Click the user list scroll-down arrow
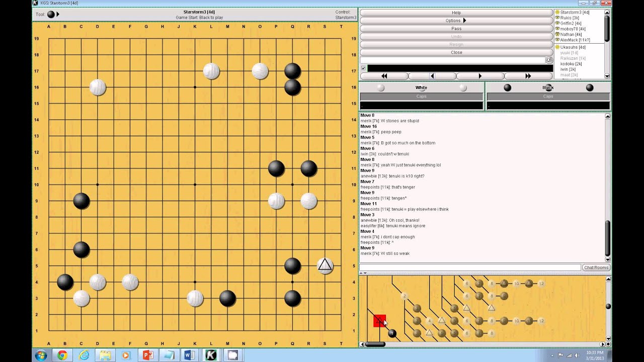 click(x=607, y=76)
